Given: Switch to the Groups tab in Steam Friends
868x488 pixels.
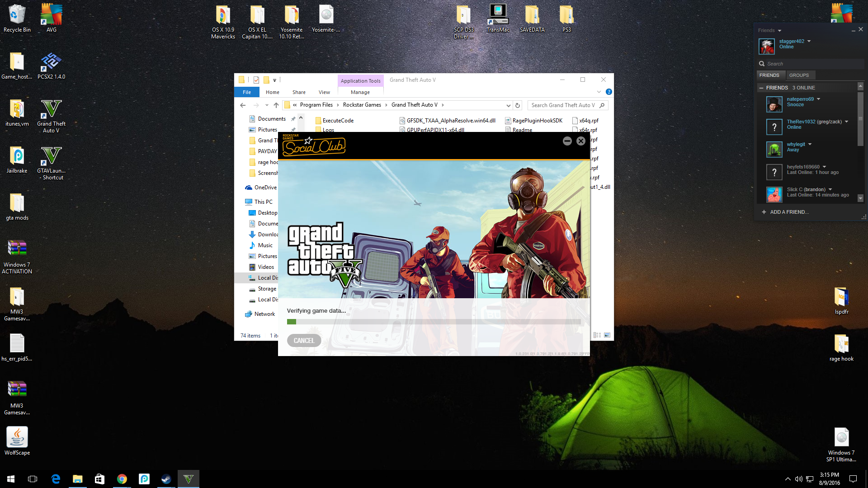Looking at the screenshot, I should [799, 75].
